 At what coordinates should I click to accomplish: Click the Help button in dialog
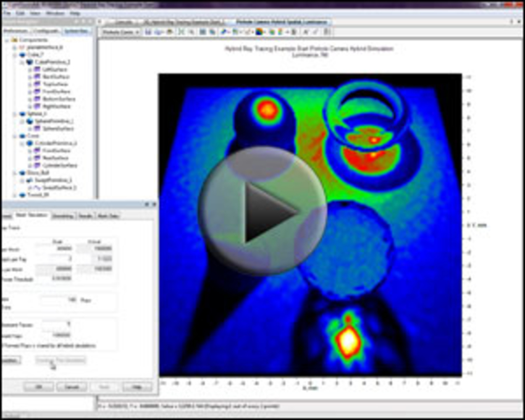(136, 386)
